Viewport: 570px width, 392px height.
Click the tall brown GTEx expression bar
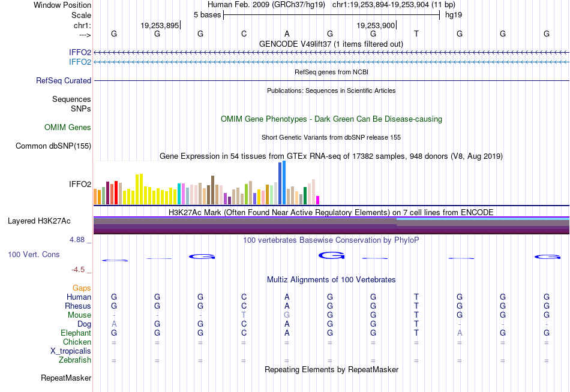[212, 190]
